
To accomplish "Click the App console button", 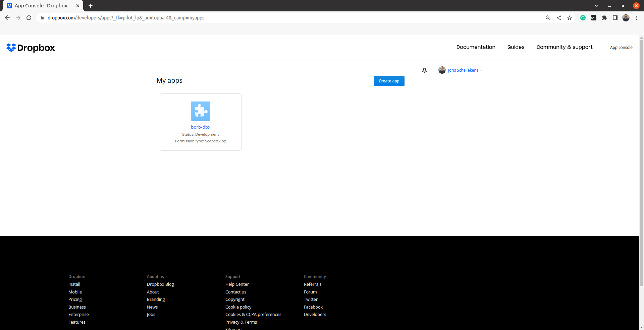I will (x=621, y=48).
